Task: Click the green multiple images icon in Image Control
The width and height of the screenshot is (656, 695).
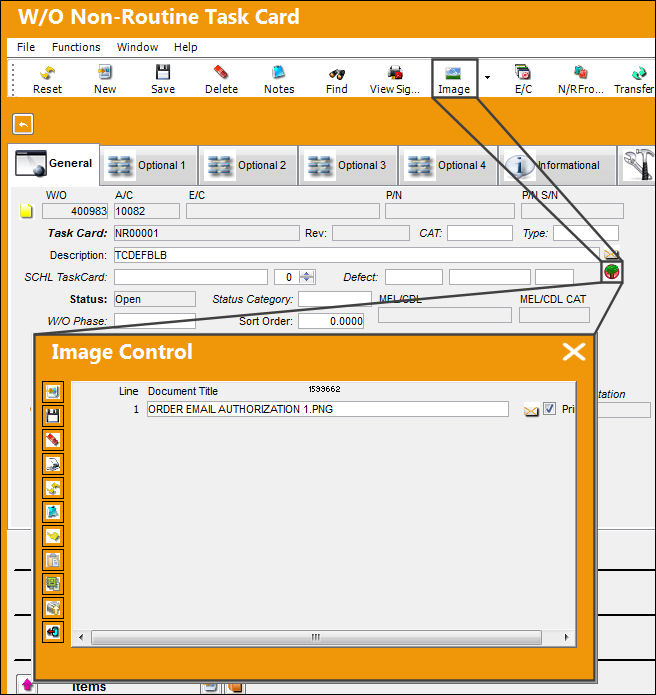Action: point(53,584)
